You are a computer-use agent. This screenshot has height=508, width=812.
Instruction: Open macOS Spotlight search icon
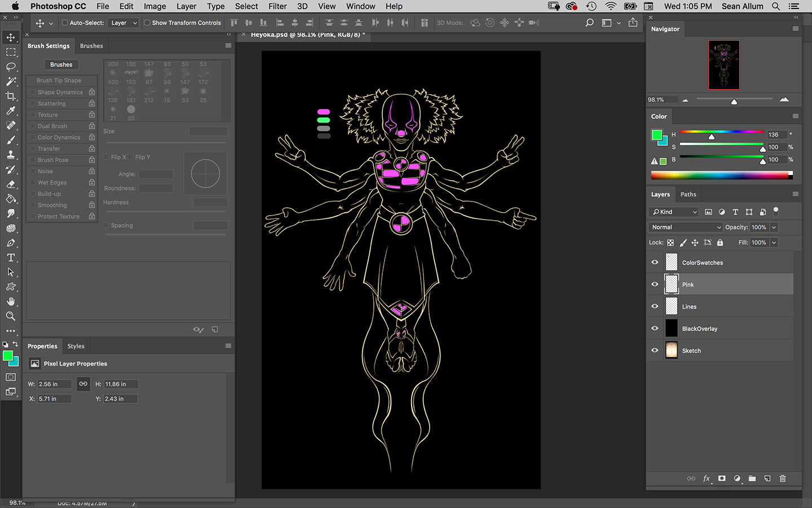click(776, 6)
